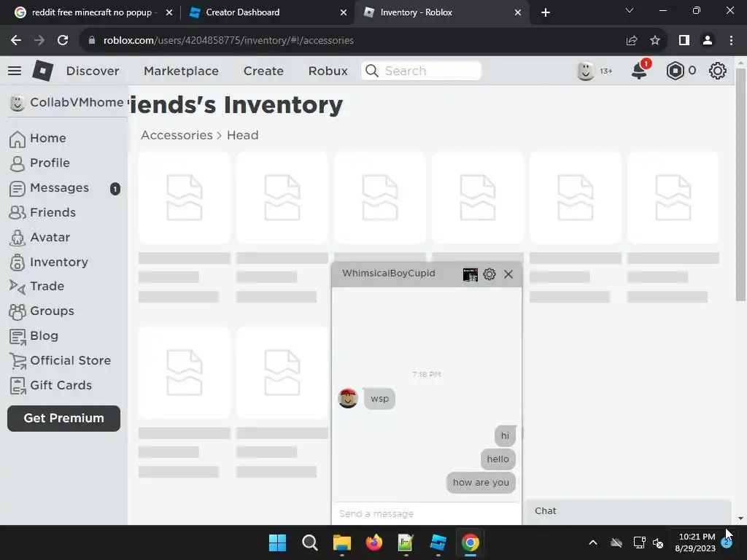Launch Firefox from the taskbar

[374, 542]
